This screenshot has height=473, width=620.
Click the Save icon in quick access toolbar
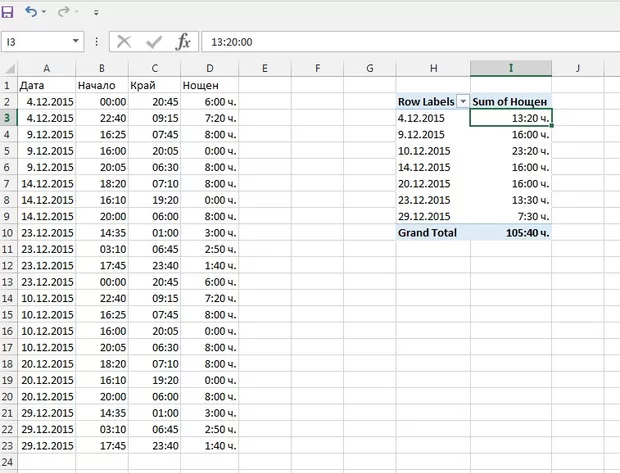click(8, 12)
